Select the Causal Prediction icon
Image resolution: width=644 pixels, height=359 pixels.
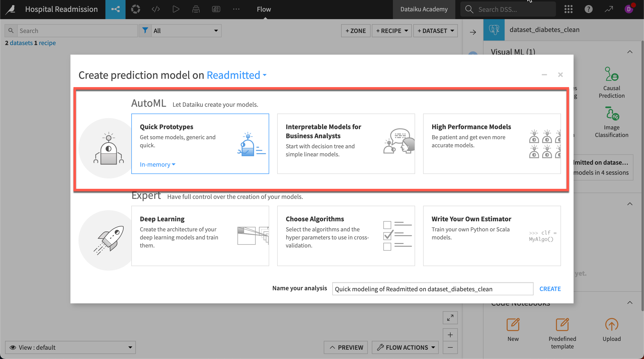point(612,74)
